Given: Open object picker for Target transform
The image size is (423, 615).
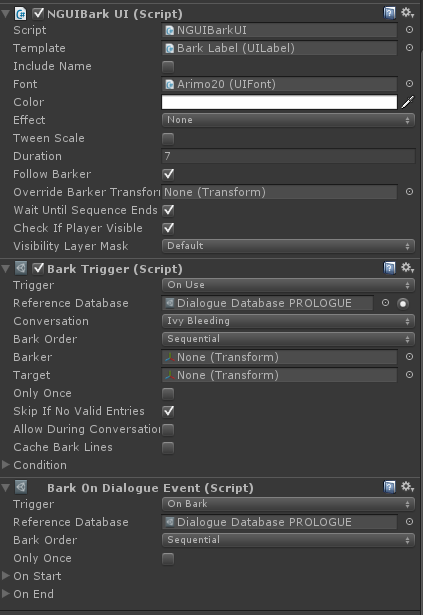Looking at the screenshot, I should click(409, 375).
